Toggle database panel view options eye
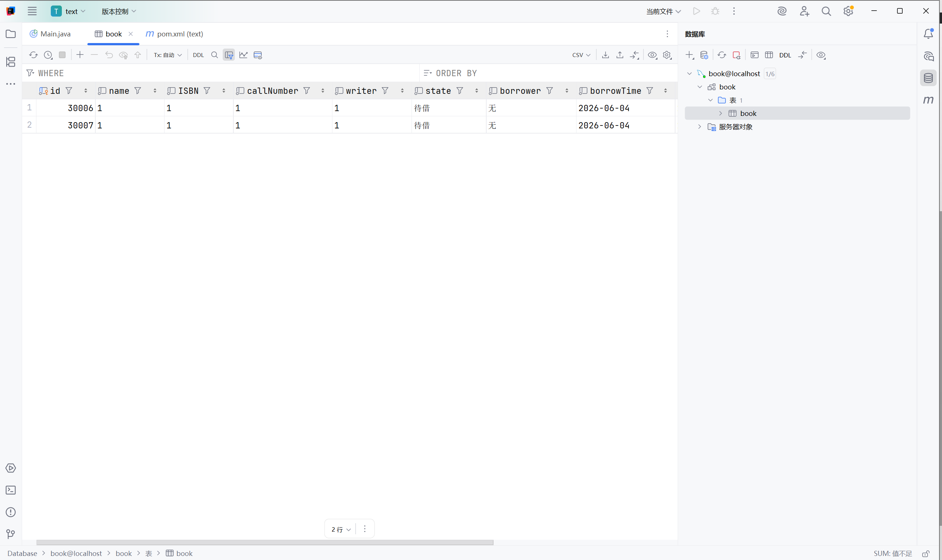 (x=821, y=55)
